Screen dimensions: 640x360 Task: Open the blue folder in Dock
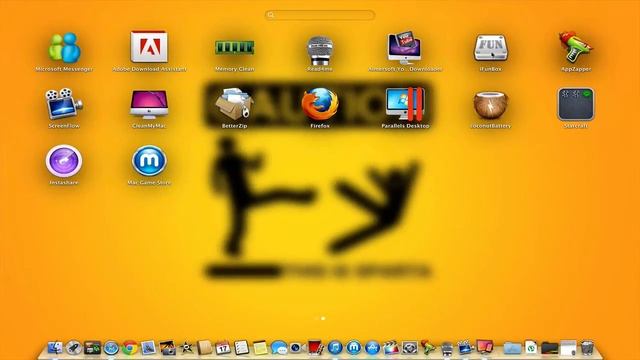click(x=512, y=348)
